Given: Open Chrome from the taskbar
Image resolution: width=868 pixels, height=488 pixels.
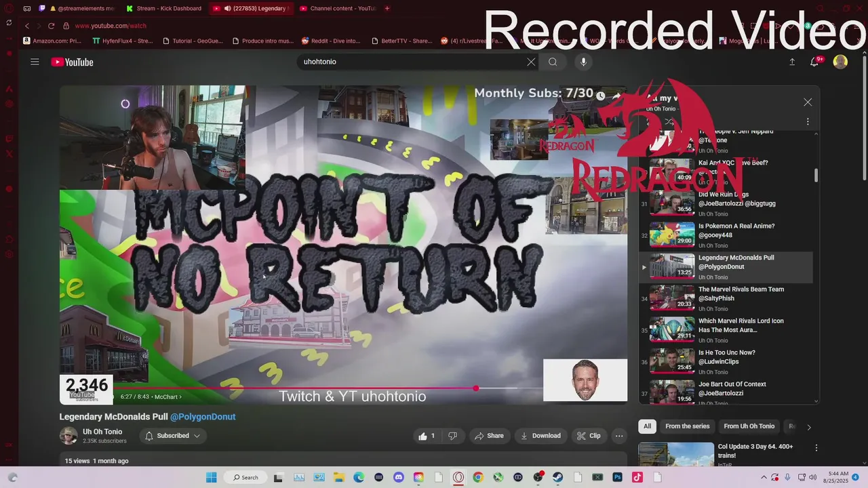Looking at the screenshot, I should click(478, 477).
